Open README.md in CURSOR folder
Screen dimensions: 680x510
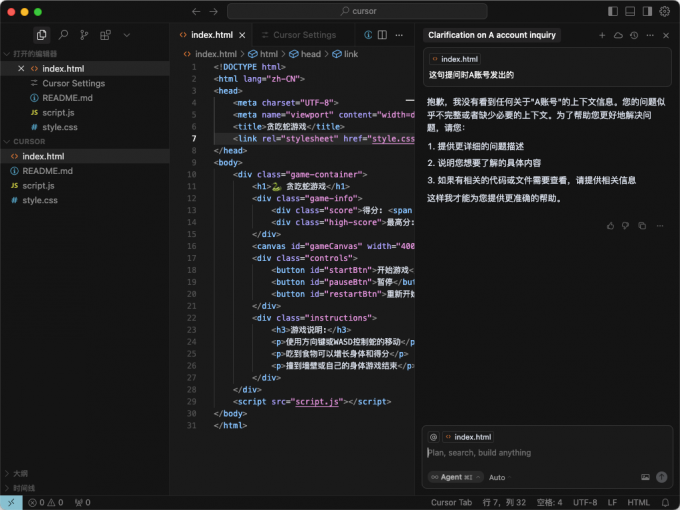85,171
